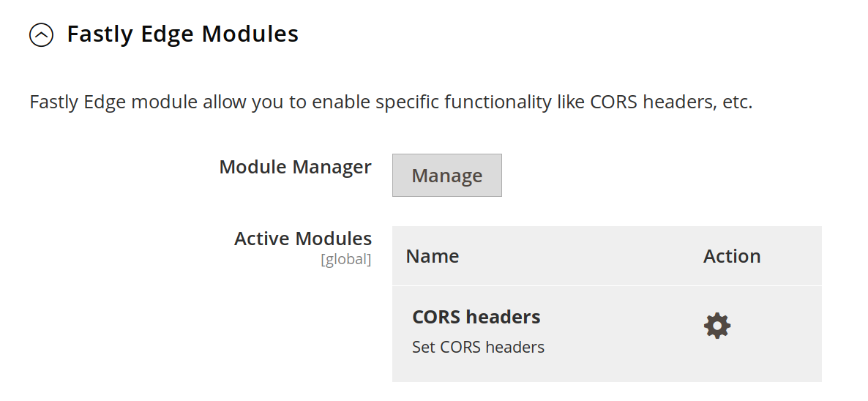868x401 pixels.
Task: Select the CORS headers module name
Action: (x=476, y=317)
